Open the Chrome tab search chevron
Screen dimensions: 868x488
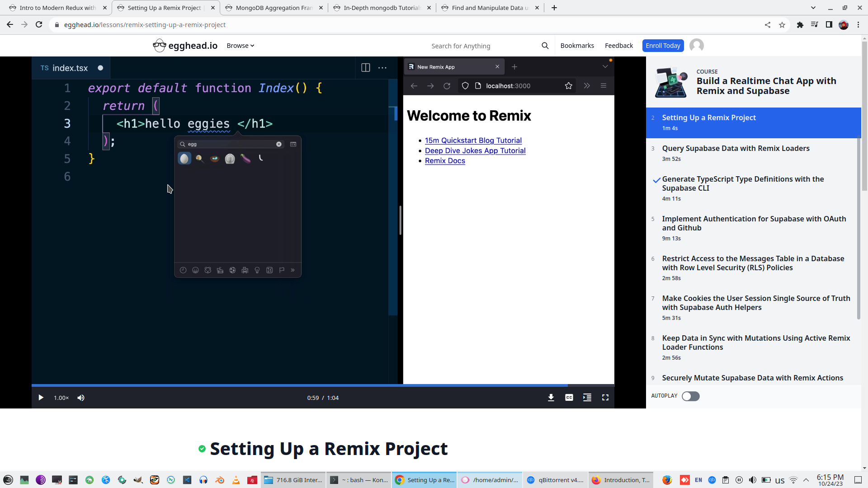[x=813, y=8]
